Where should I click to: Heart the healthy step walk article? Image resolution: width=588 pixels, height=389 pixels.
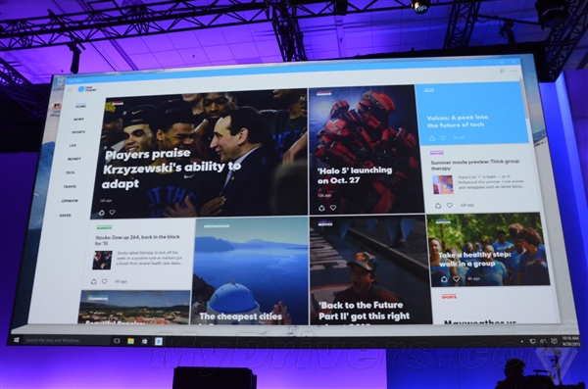pos(456,278)
